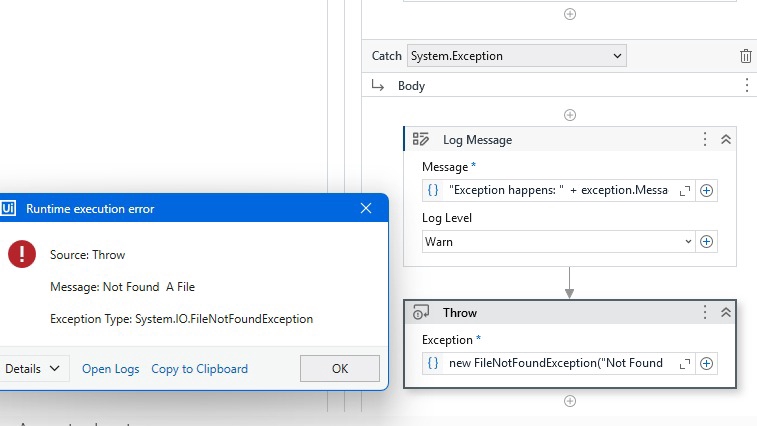Click the add-activity plus above the Catch section
This screenshot has width=757, height=426.
point(570,14)
